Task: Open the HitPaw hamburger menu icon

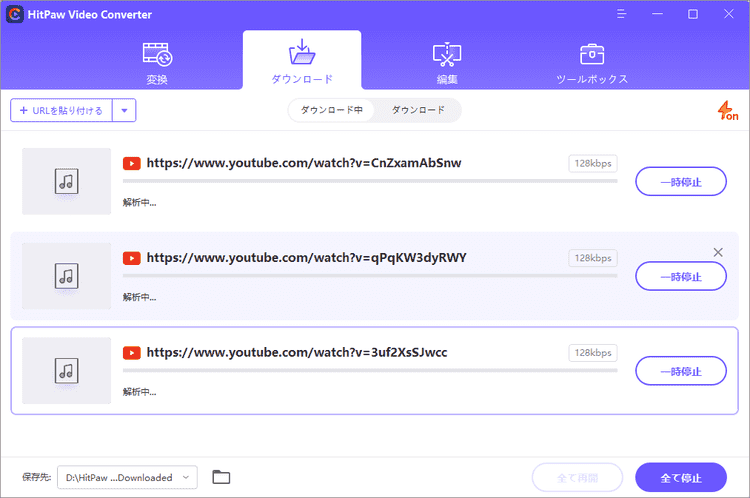Action: 621,14
